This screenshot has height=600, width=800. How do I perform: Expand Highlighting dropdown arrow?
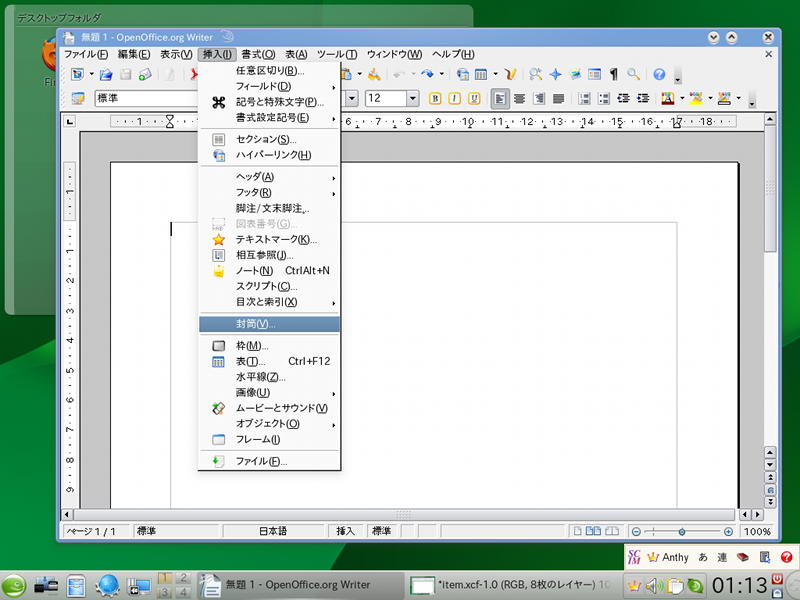[710, 98]
